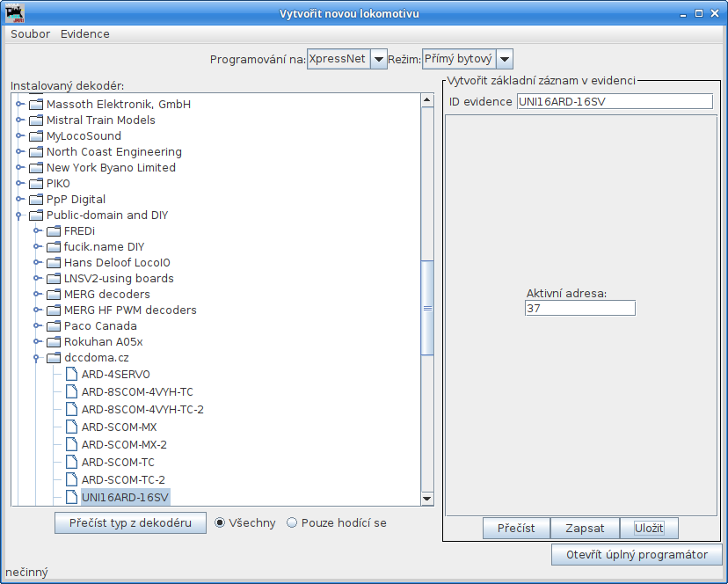Open the Soubor menu
728x584 pixels.
point(30,34)
